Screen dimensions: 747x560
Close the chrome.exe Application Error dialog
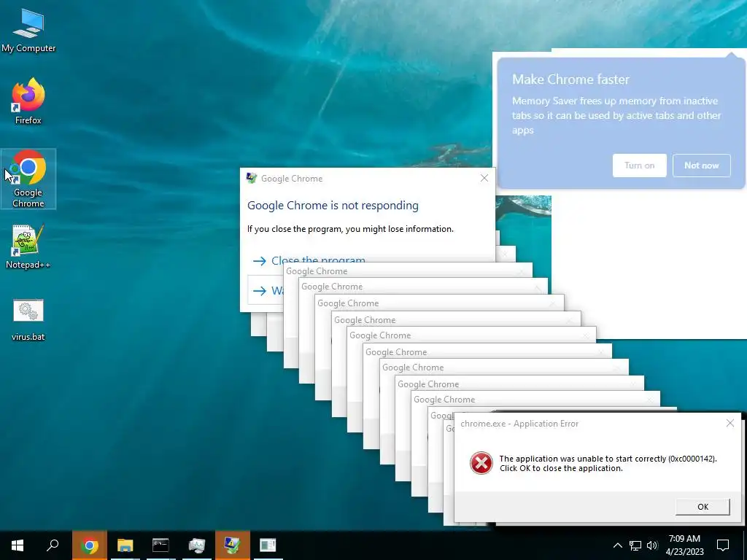729,423
